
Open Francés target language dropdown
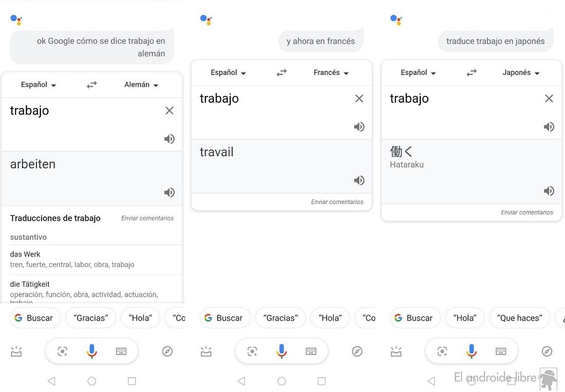tap(331, 73)
